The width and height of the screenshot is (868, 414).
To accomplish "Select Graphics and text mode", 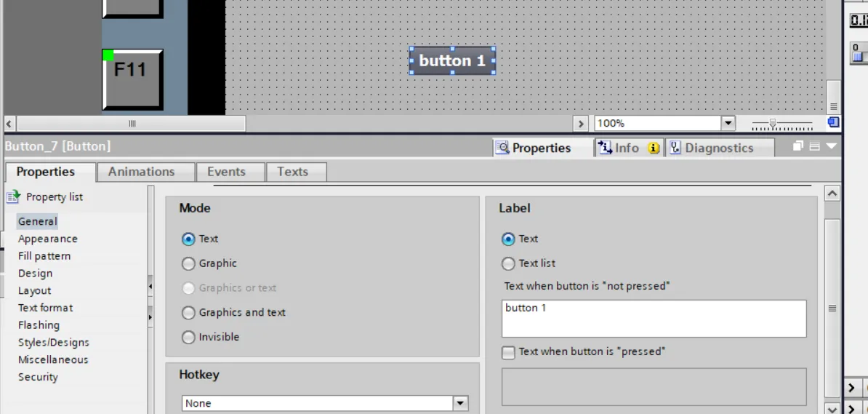I will [x=188, y=313].
